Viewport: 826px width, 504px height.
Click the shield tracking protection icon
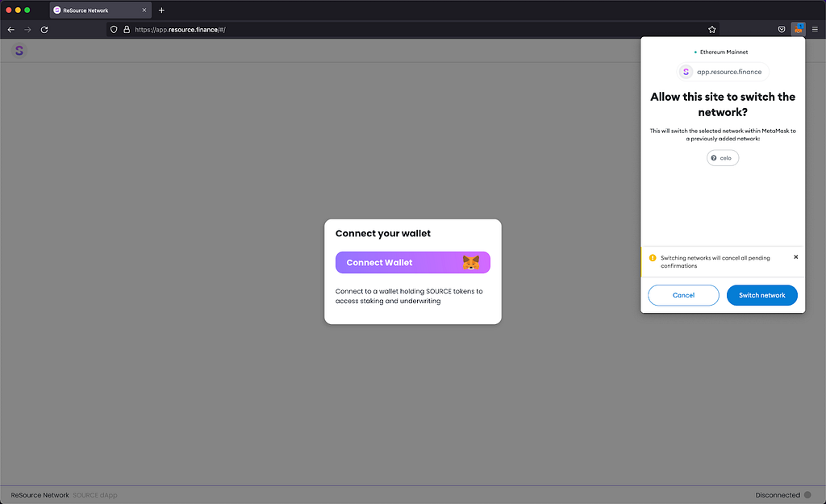114,30
